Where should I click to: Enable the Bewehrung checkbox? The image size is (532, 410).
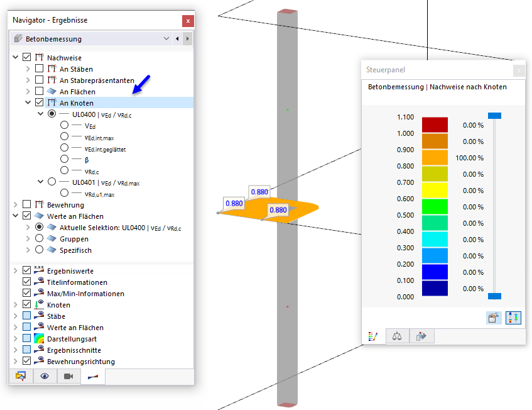click(x=26, y=204)
